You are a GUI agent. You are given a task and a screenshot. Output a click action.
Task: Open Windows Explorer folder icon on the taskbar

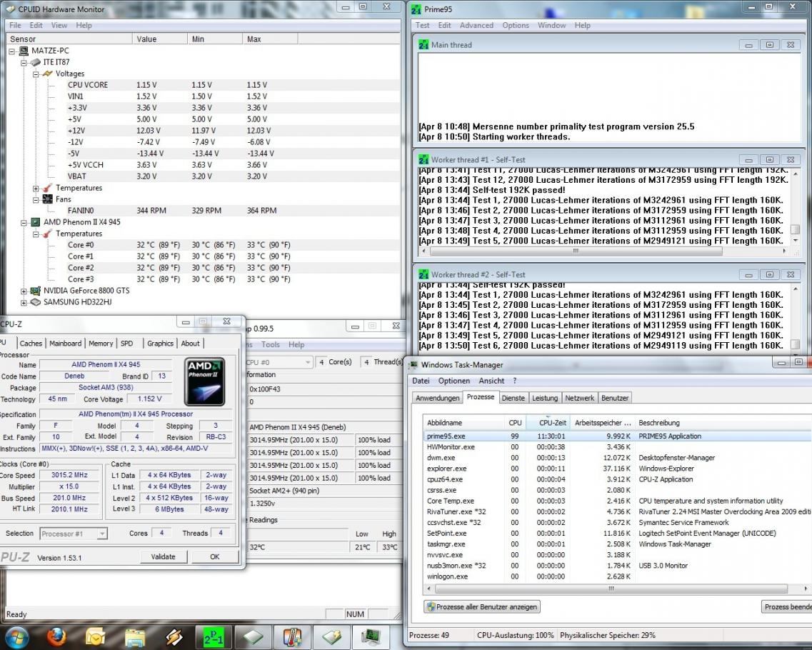point(135,638)
